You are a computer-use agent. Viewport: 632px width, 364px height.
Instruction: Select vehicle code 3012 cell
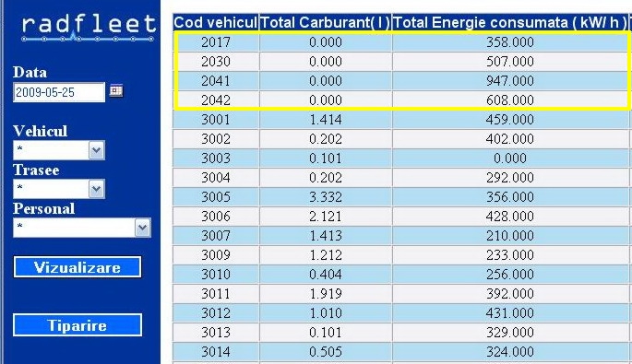point(216,312)
